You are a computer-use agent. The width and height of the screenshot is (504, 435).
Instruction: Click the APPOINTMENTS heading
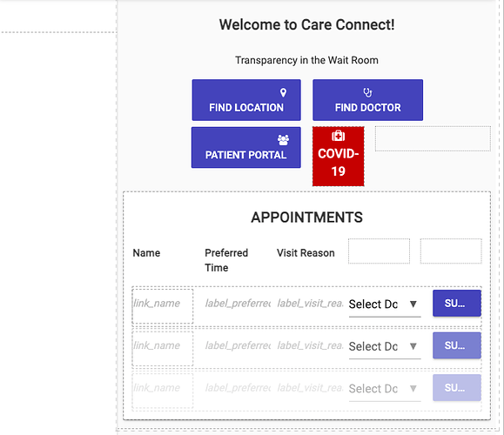pyautogui.click(x=307, y=217)
